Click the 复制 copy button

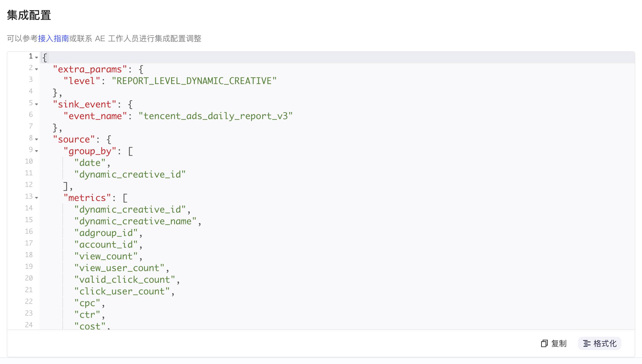pos(554,343)
